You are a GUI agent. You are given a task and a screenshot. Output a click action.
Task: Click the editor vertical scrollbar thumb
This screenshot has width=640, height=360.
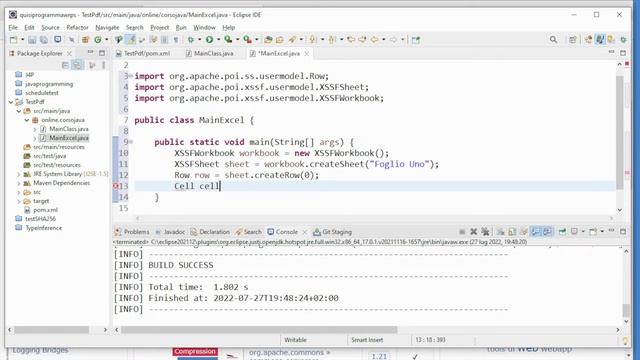pos(620,133)
